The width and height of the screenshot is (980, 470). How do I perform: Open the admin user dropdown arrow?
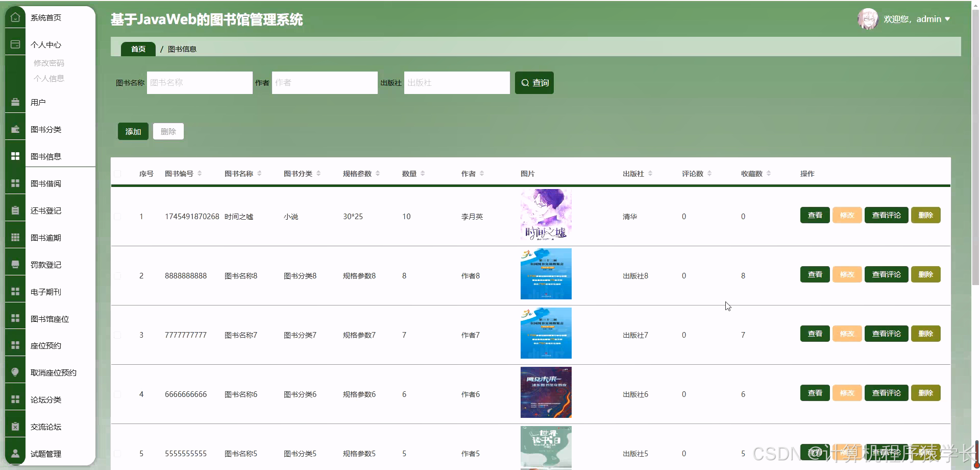[947, 19]
